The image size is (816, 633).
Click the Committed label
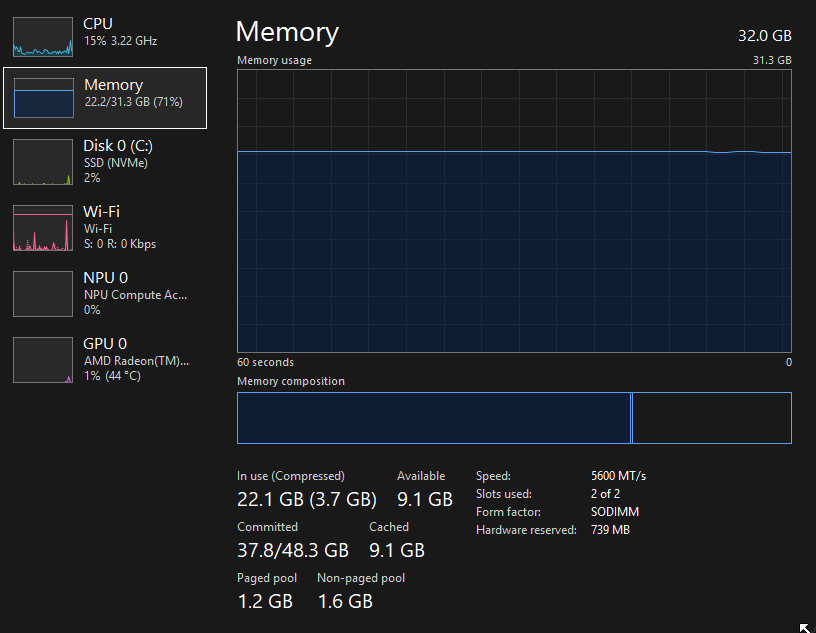(x=267, y=527)
